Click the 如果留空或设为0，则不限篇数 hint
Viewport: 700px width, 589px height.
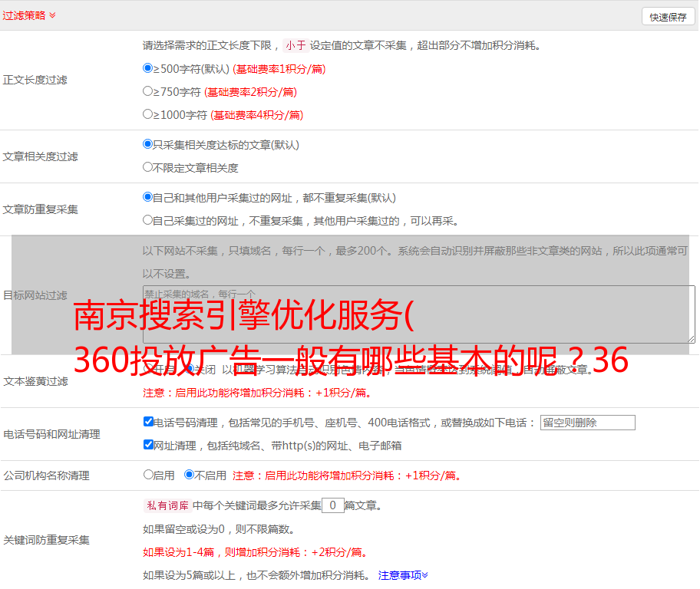click(x=220, y=529)
